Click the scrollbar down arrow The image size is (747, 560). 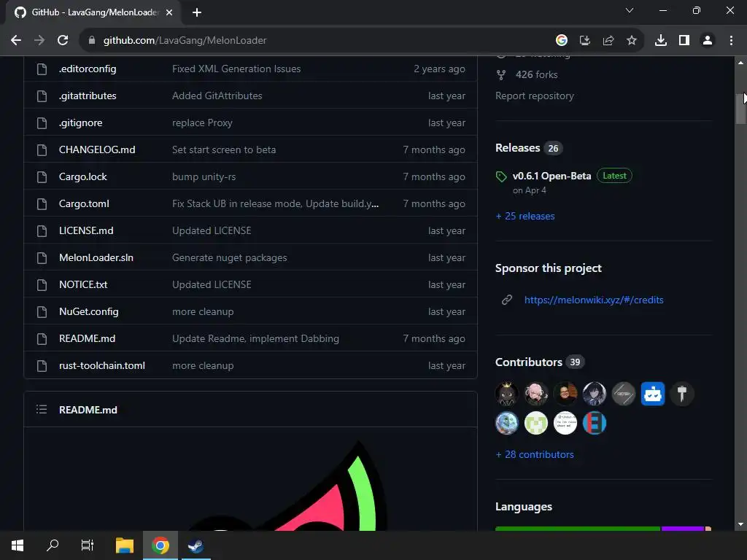click(x=740, y=524)
